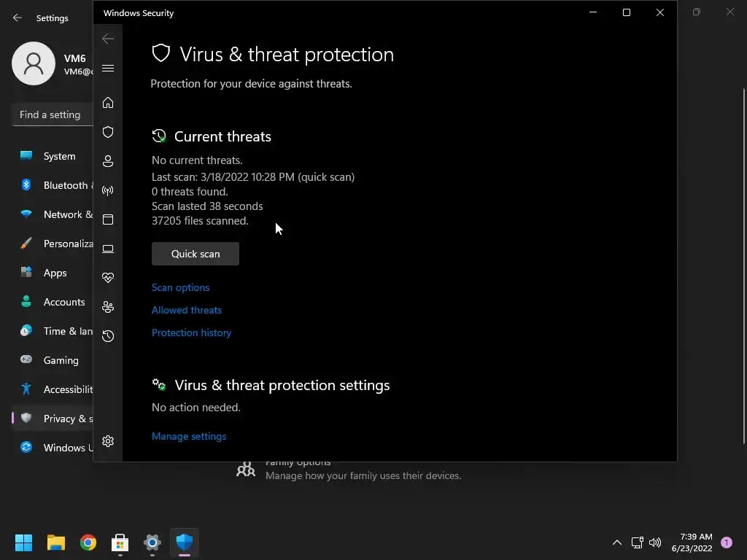Image resolution: width=747 pixels, height=560 pixels.
Task: Launch Google Chrome from taskbar
Action: tap(88, 542)
